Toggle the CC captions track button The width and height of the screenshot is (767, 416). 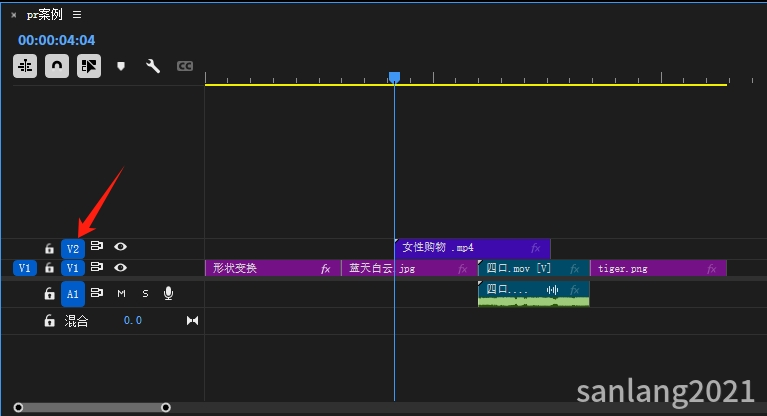click(184, 66)
